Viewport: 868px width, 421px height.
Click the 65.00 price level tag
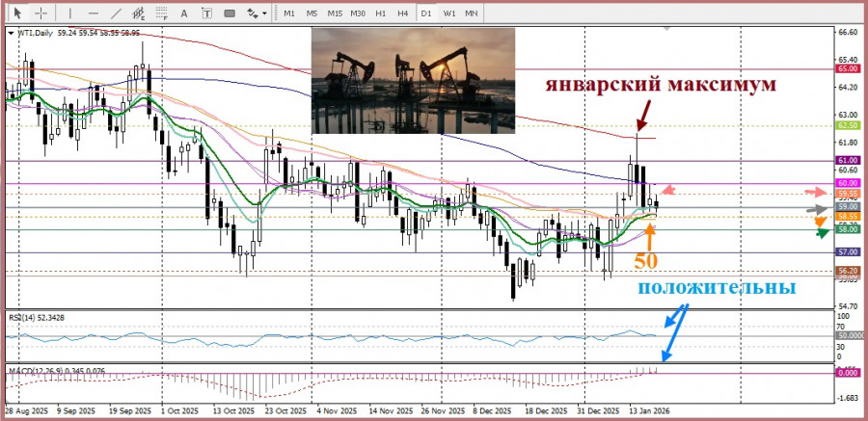[x=848, y=69]
